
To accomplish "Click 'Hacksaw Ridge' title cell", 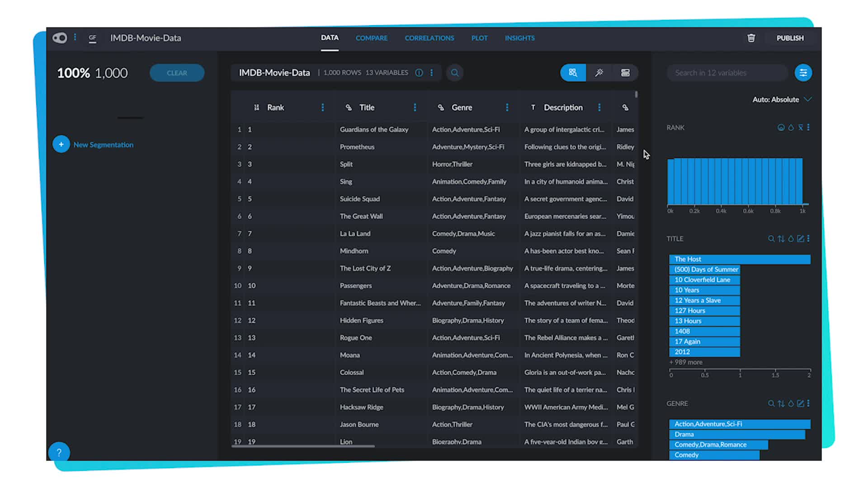I will (x=361, y=407).
